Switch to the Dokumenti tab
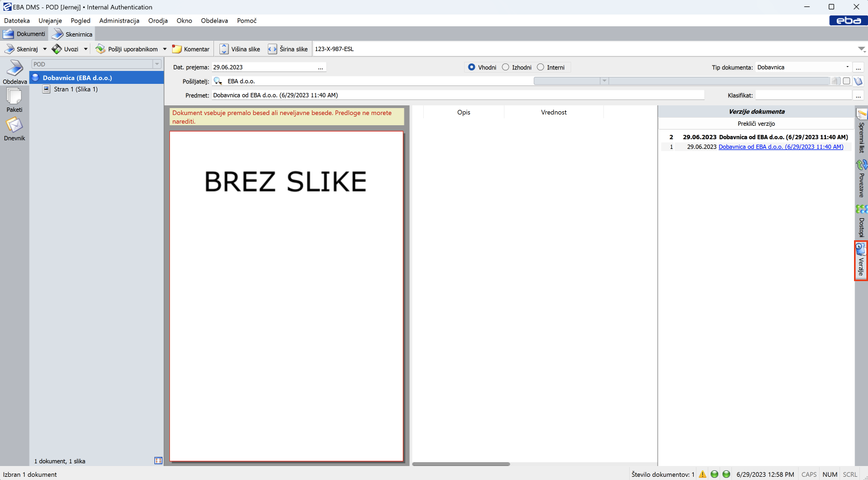Image resolution: width=868 pixels, height=480 pixels. tap(25, 34)
